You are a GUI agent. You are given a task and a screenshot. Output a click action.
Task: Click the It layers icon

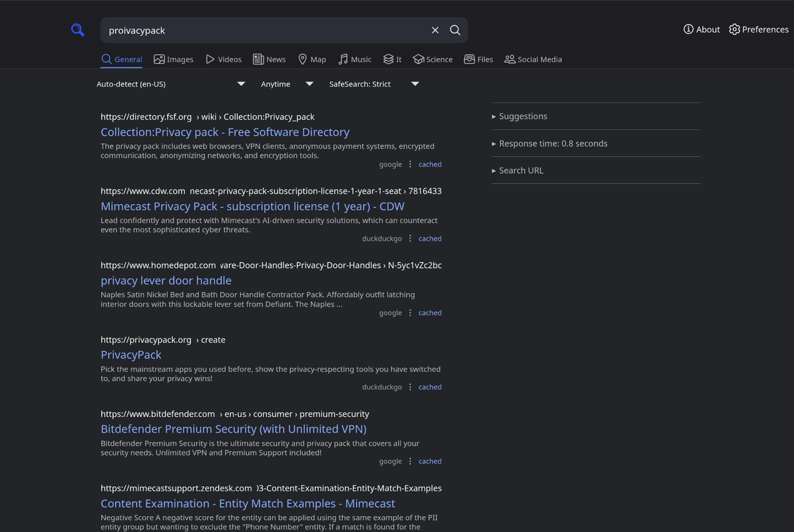[x=389, y=59]
